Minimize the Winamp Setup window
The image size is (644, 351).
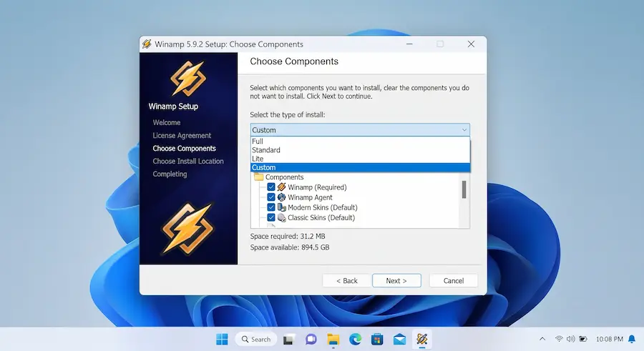(x=409, y=44)
